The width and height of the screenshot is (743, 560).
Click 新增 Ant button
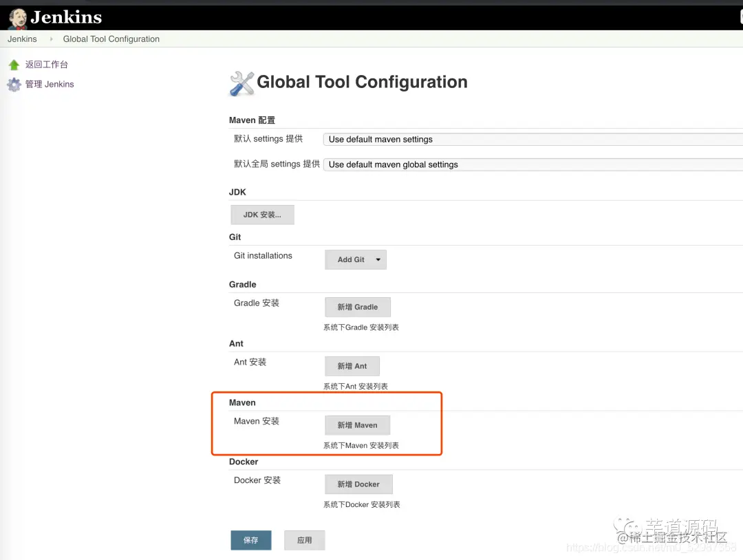(352, 366)
